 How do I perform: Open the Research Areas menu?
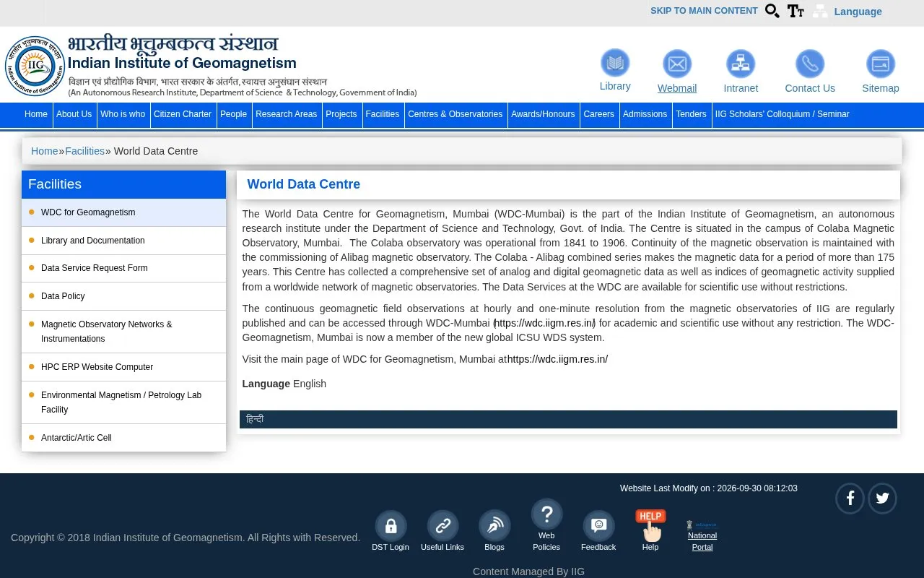pyautogui.click(x=286, y=114)
